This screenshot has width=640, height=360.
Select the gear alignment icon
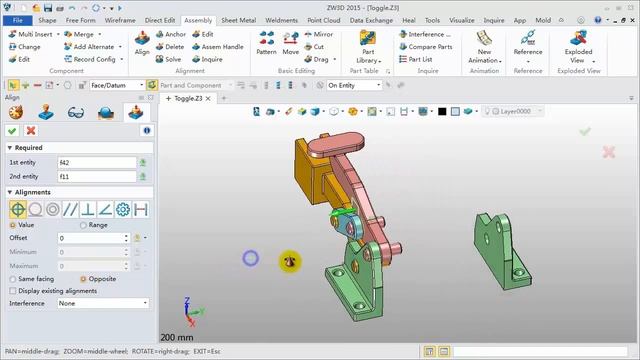point(123,210)
